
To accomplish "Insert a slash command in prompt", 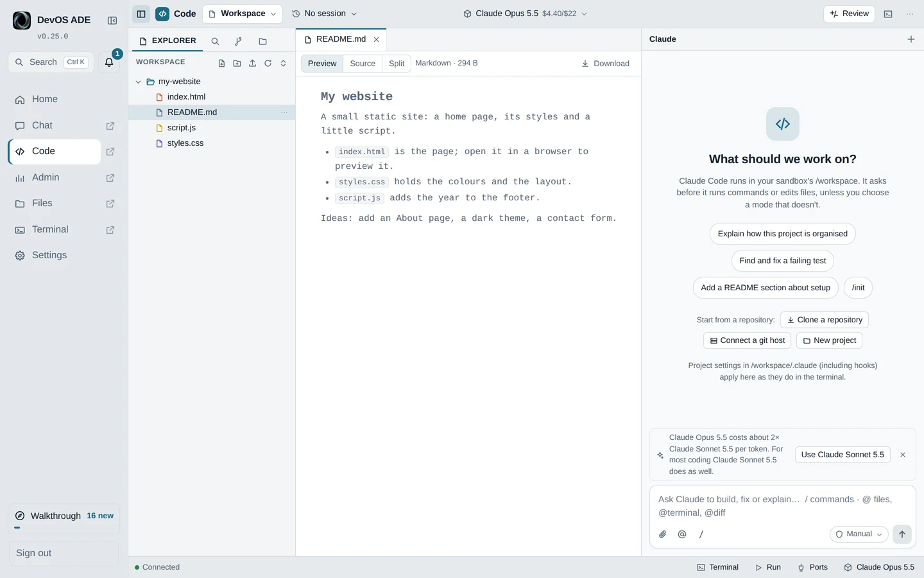I will 701,534.
